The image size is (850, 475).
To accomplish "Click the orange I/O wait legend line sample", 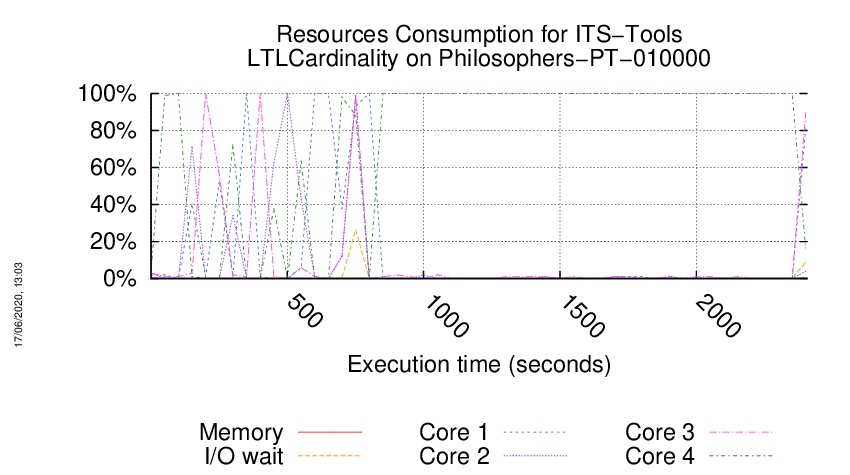I will [330, 456].
